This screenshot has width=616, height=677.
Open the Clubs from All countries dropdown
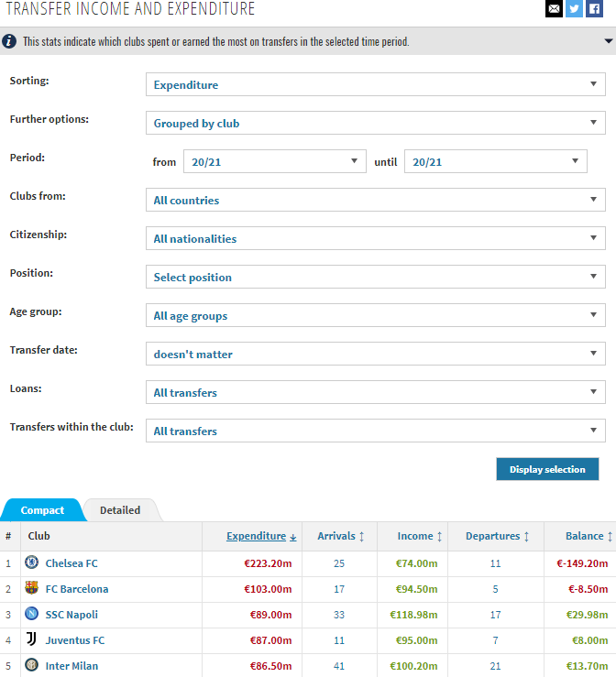(x=376, y=200)
